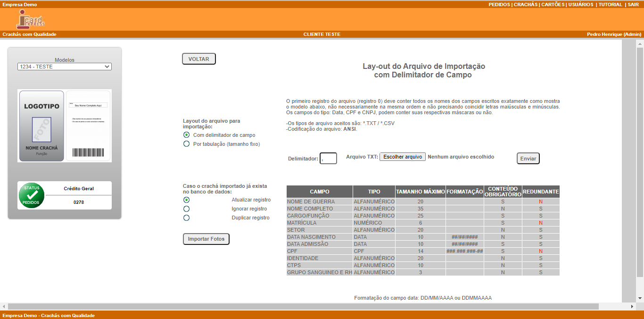Click the SAIR link to log out
The height and width of the screenshot is (319, 644).
click(633, 4)
